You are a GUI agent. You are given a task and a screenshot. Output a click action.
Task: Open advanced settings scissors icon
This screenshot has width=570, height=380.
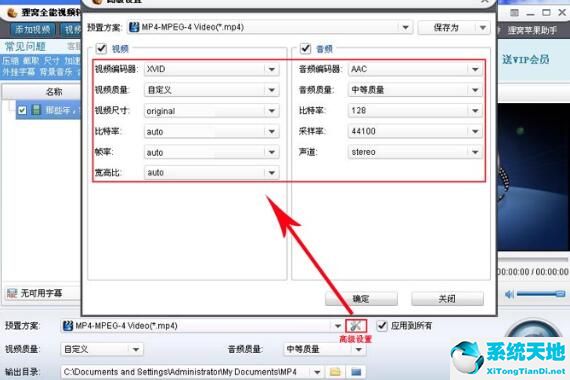click(x=356, y=326)
